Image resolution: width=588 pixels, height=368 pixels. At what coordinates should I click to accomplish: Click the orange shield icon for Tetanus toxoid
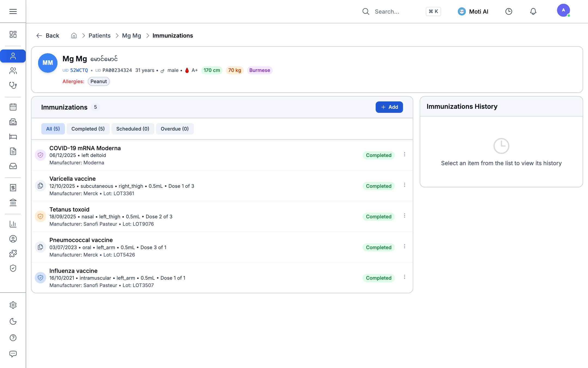click(x=40, y=216)
